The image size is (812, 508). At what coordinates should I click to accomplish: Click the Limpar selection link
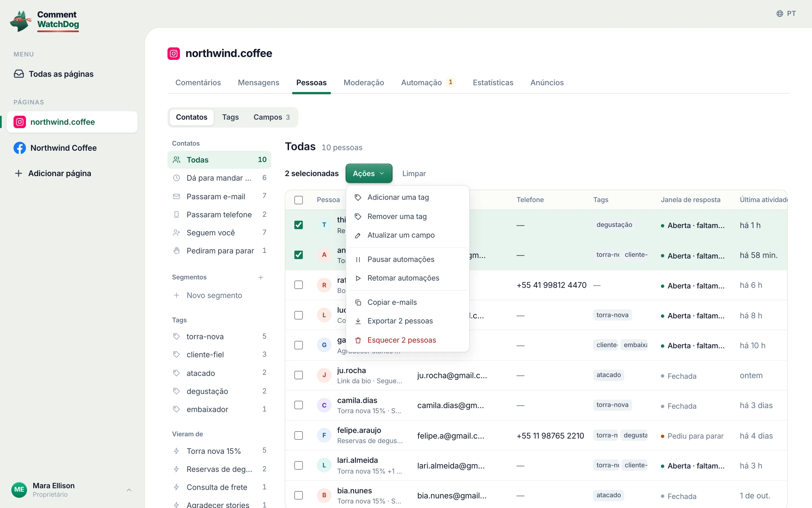[x=414, y=174]
